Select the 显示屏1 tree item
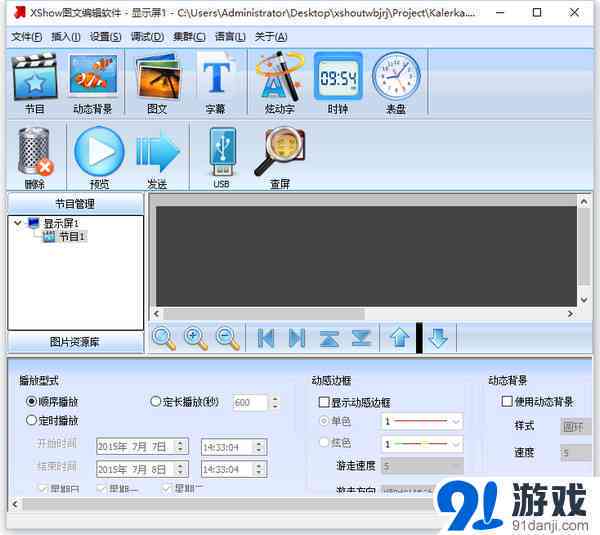 [x=61, y=223]
